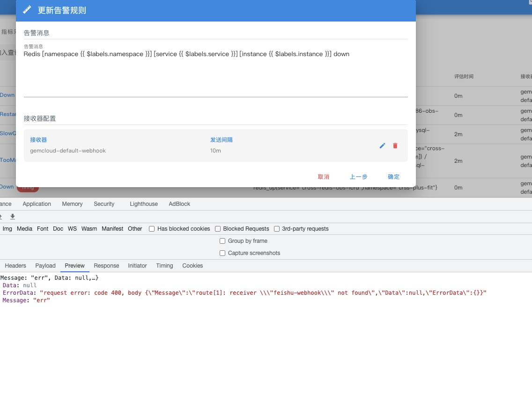
Task: Filter network requests by Doc
Action: coord(58,229)
